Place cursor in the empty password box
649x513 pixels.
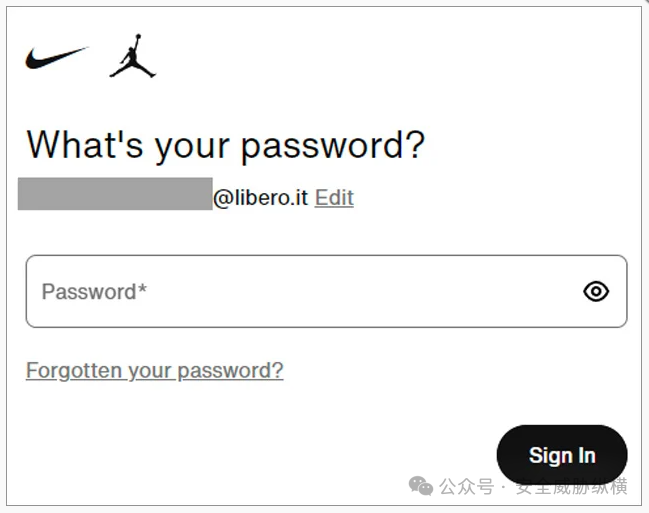[326, 291]
